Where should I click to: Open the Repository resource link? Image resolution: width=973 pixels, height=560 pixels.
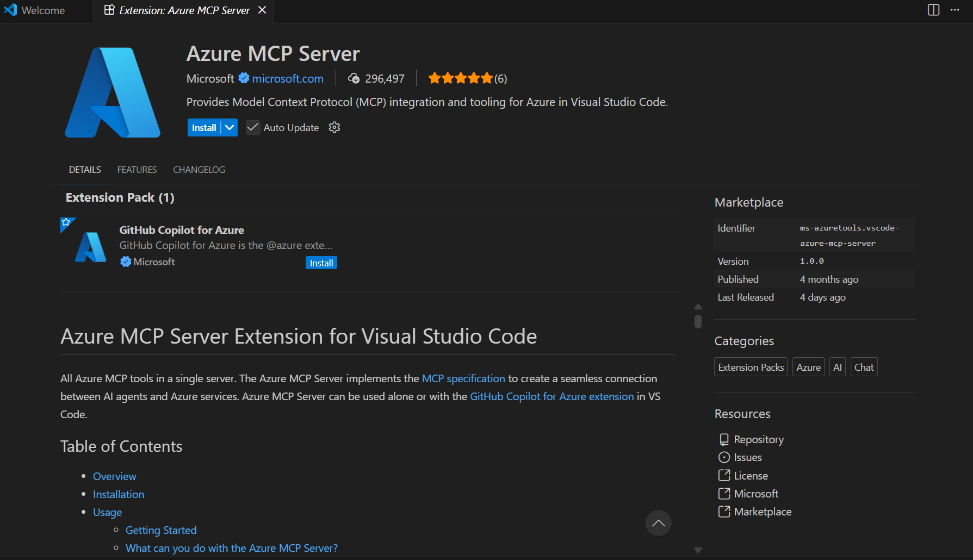[758, 439]
